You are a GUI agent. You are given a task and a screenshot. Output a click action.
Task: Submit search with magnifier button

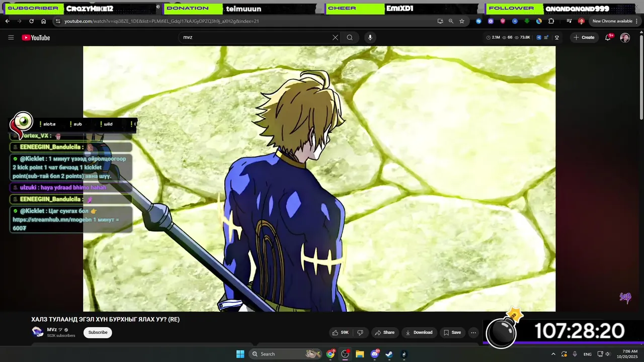(350, 37)
